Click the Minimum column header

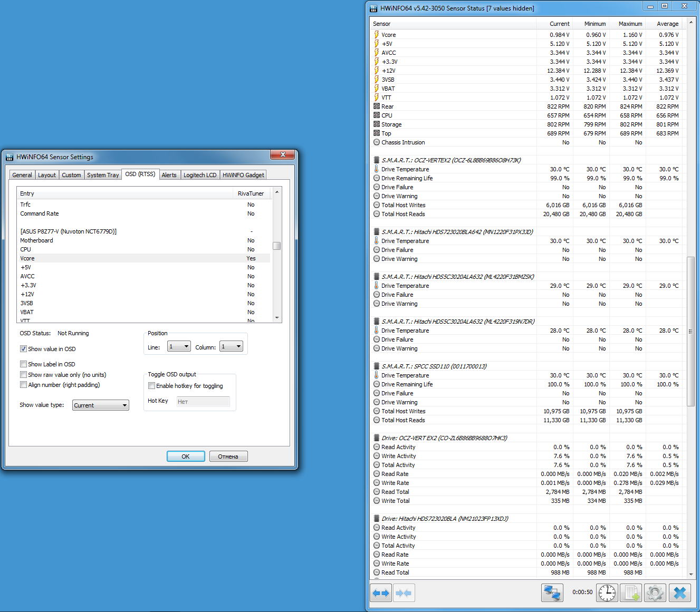pyautogui.click(x=591, y=24)
